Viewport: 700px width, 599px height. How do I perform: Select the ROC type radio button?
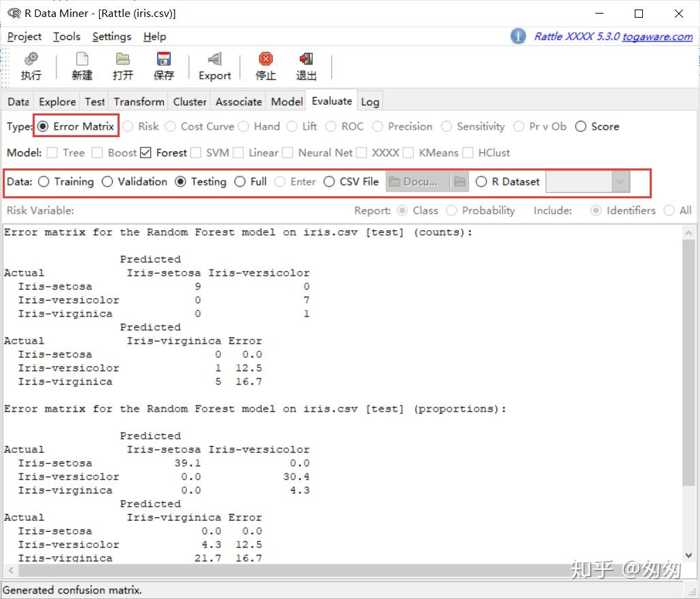[331, 127]
